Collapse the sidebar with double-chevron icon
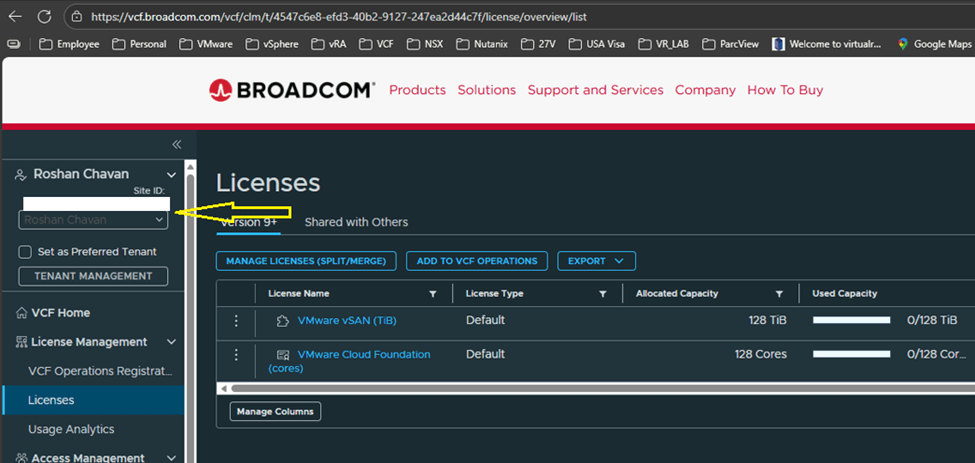Image resolution: width=975 pixels, height=463 pixels. click(177, 144)
